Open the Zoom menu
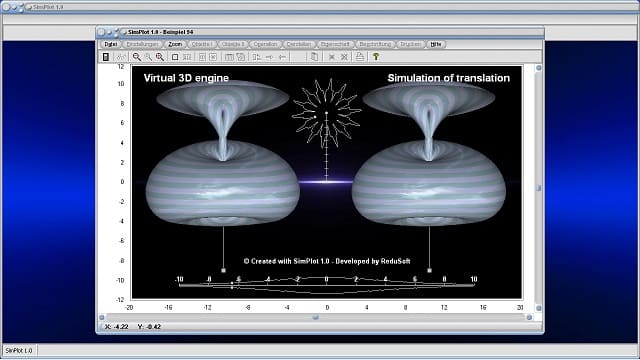Image resolution: width=640 pixels, height=360 pixels. coord(175,44)
